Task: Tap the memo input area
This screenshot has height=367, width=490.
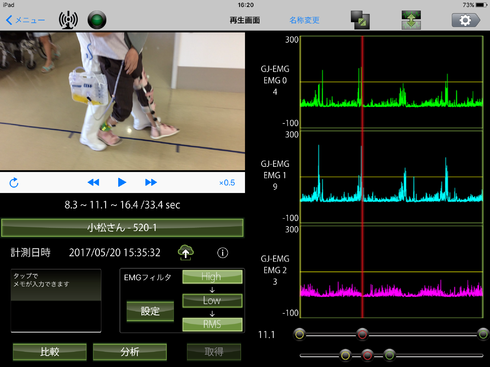Action: click(56, 301)
